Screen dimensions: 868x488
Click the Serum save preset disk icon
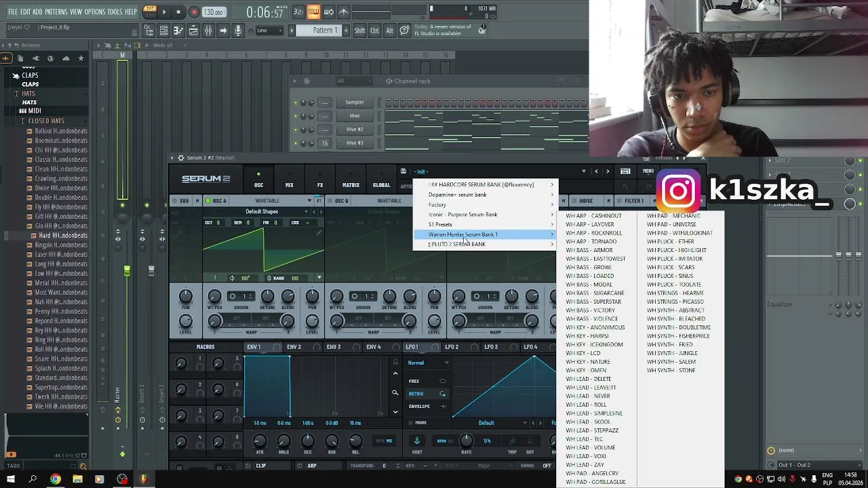point(403,171)
